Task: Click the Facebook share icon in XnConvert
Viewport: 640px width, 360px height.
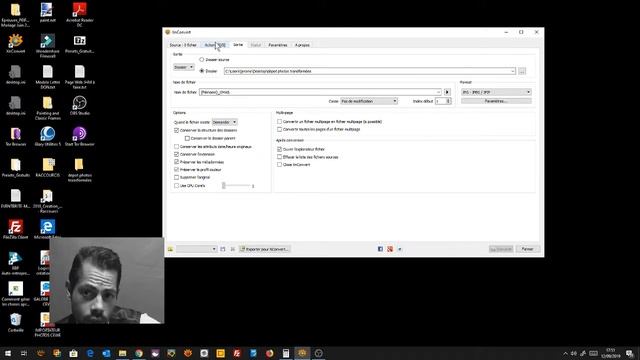Action: tap(380, 249)
